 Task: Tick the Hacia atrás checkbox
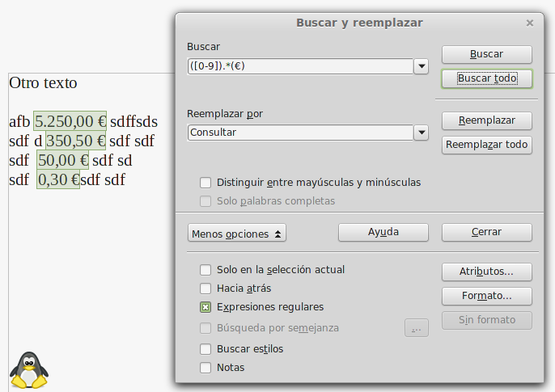point(205,289)
